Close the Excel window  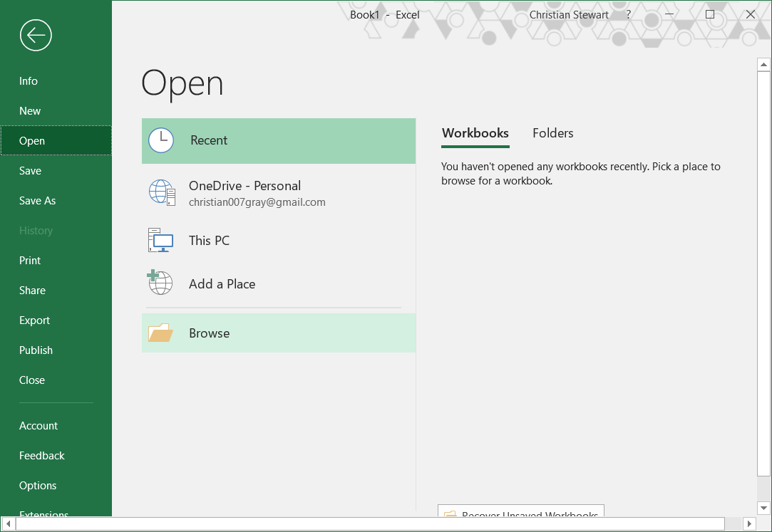click(x=751, y=14)
